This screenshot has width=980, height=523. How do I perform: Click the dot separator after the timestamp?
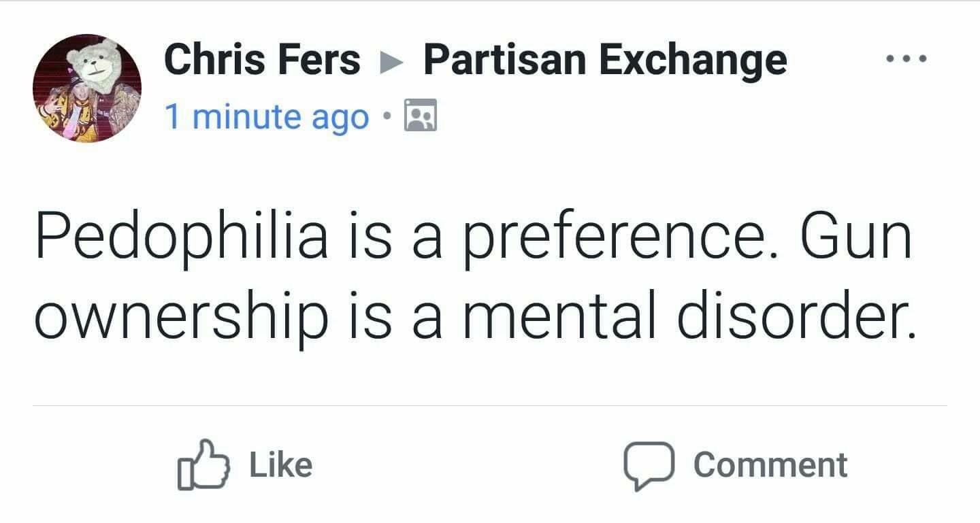pyautogui.click(x=387, y=117)
